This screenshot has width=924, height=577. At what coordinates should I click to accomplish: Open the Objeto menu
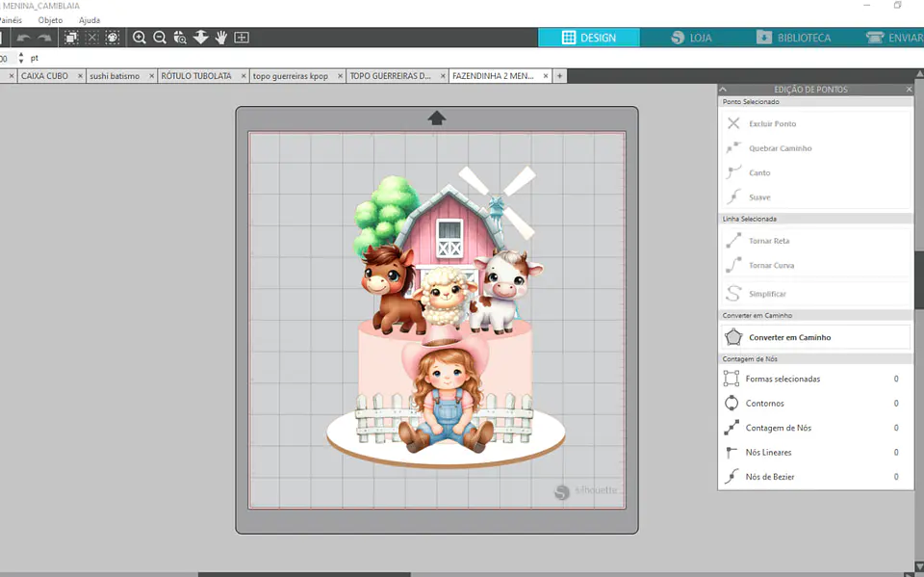coord(50,20)
